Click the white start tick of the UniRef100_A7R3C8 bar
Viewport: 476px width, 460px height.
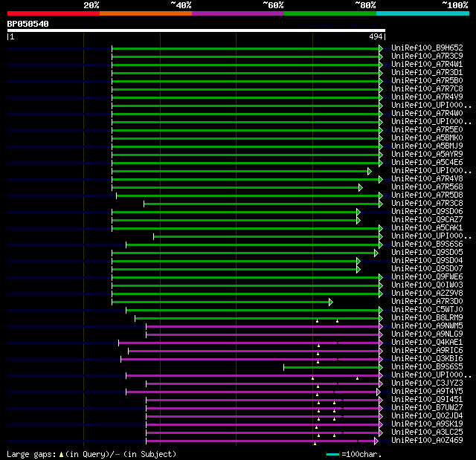tap(144, 204)
